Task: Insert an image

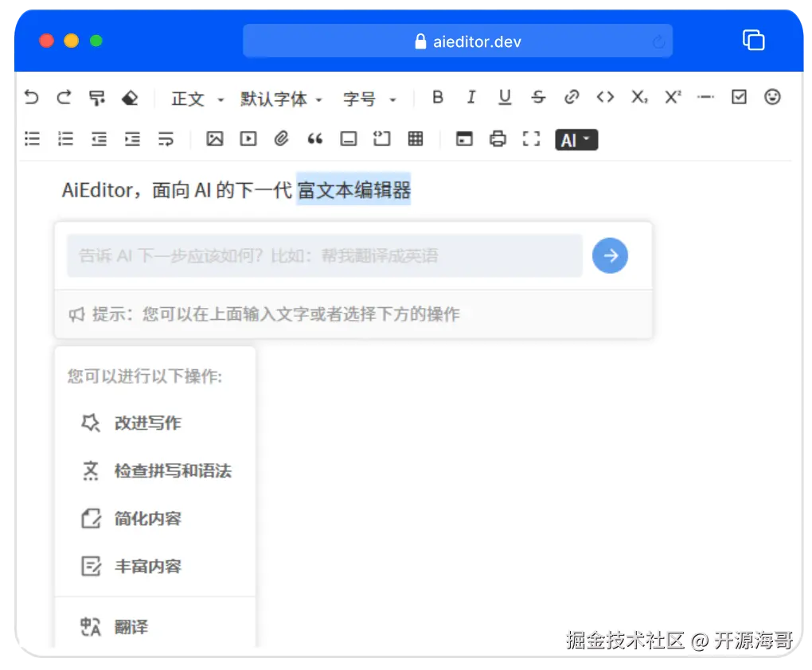Action: 215,138
